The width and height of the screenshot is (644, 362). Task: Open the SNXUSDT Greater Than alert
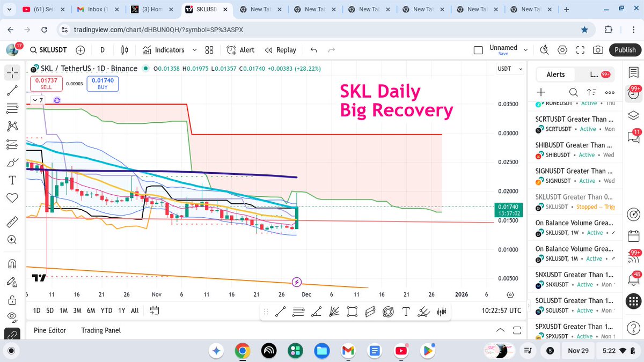[575, 279]
